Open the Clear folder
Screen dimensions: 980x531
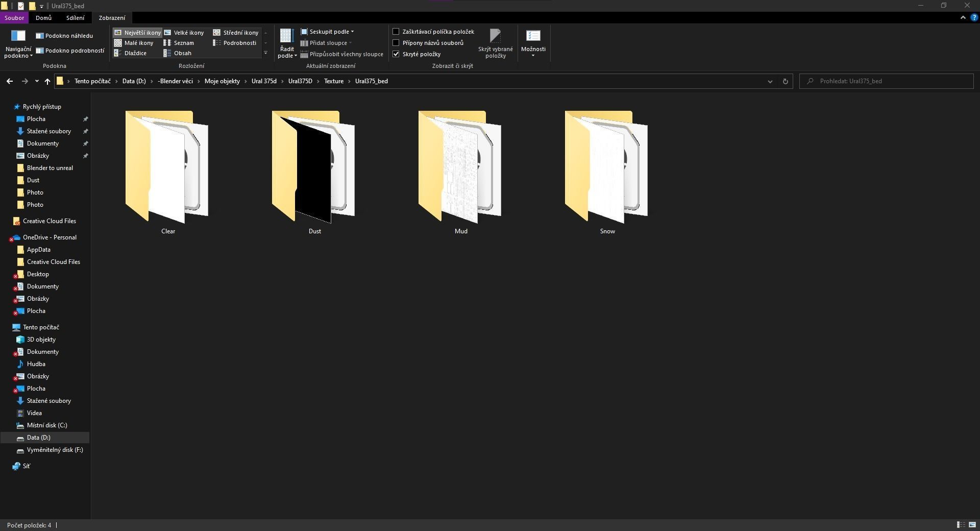tap(167, 173)
